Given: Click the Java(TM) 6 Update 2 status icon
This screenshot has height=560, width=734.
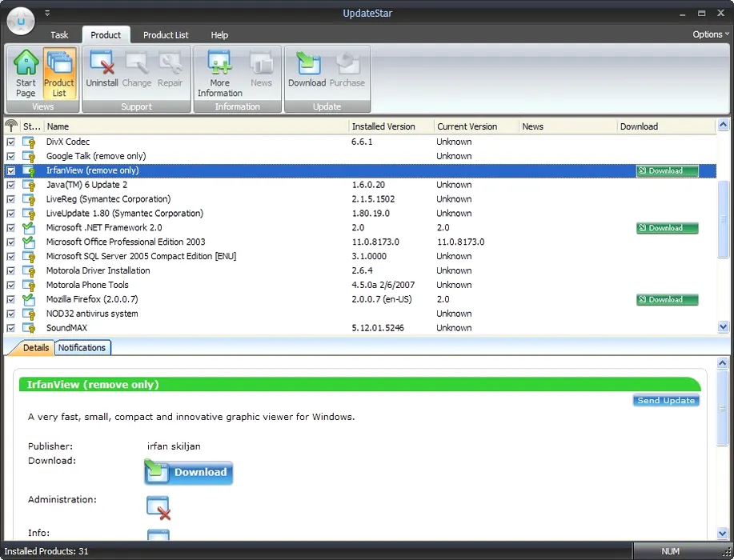Looking at the screenshot, I should [29, 185].
